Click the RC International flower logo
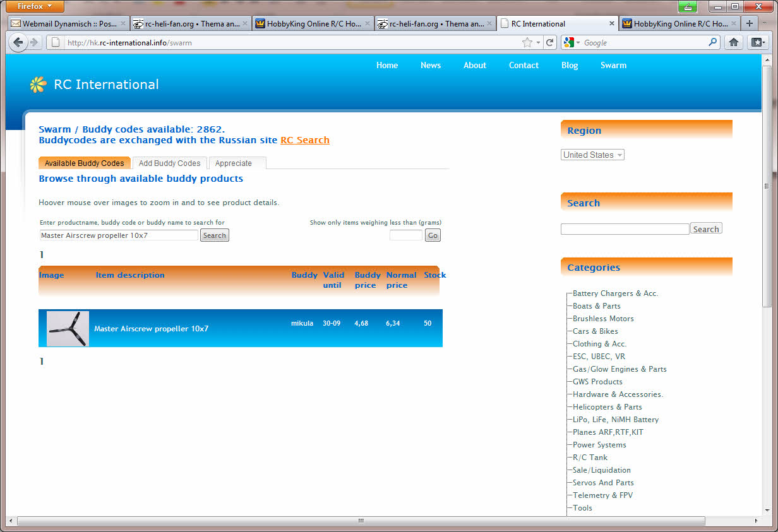Screen dimensions: 778x532 pos(38,85)
